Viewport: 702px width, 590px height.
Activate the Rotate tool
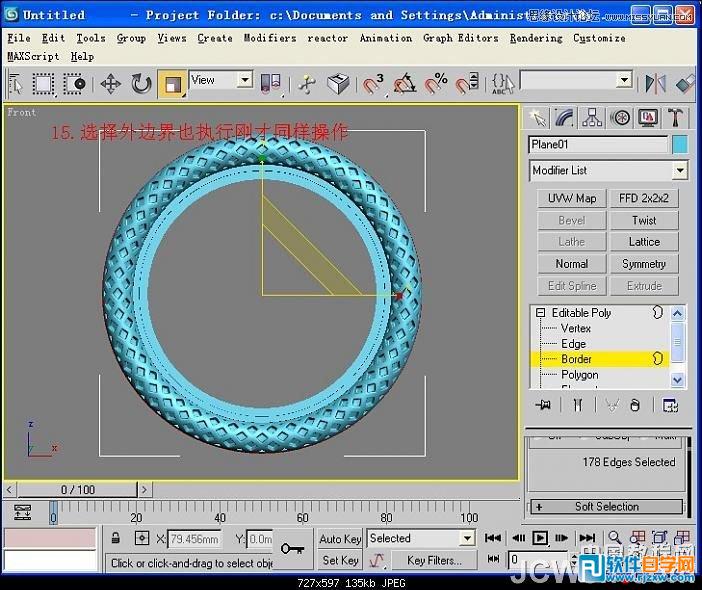(x=141, y=83)
